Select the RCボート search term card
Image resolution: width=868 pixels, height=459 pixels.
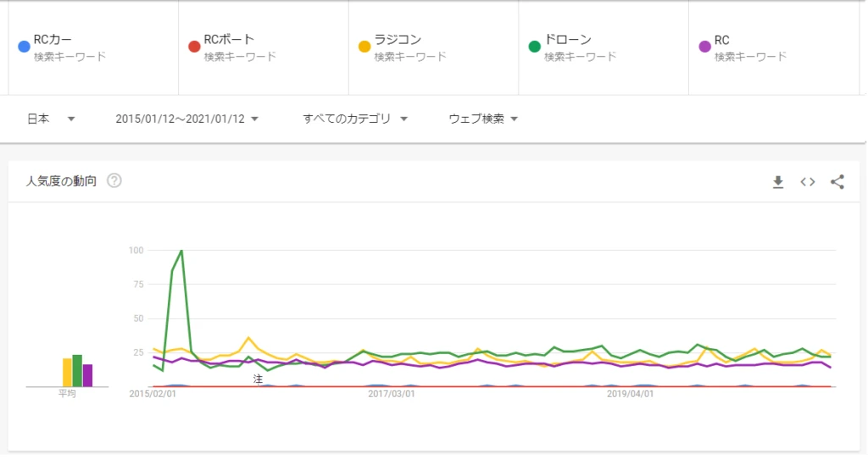click(264, 47)
